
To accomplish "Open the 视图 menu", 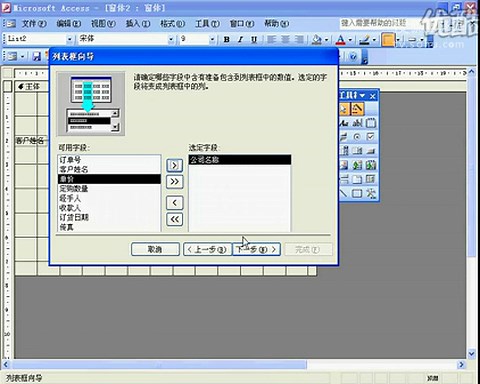I will tap(103, 24).
